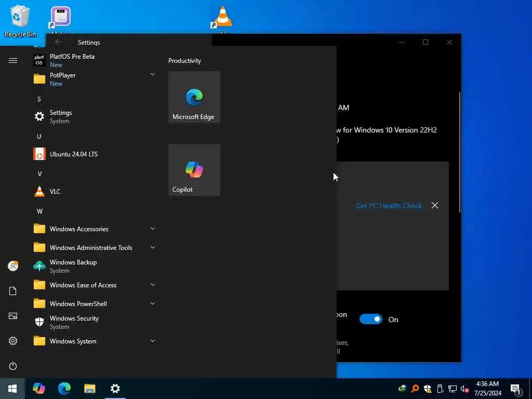This screenshot has height=399, width=532.
Task: Expand Windows System folder chevron
Action: coord(153,341)
